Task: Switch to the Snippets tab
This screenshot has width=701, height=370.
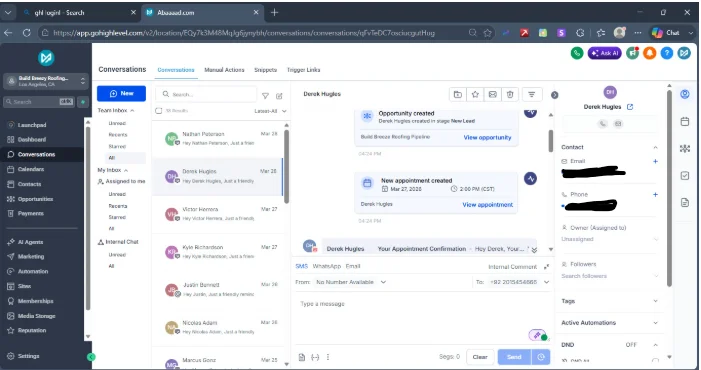Action: tap(265, 70)
